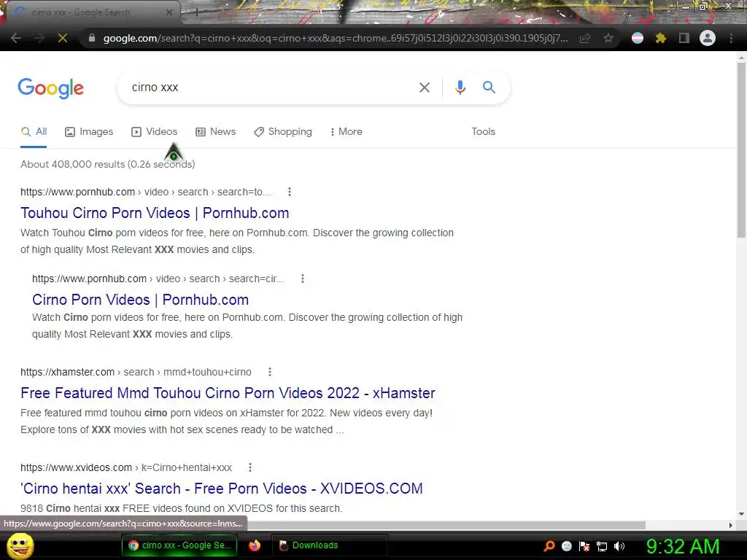Switch to the Images tab
This screenshot has width=747, height=560.
89,132
